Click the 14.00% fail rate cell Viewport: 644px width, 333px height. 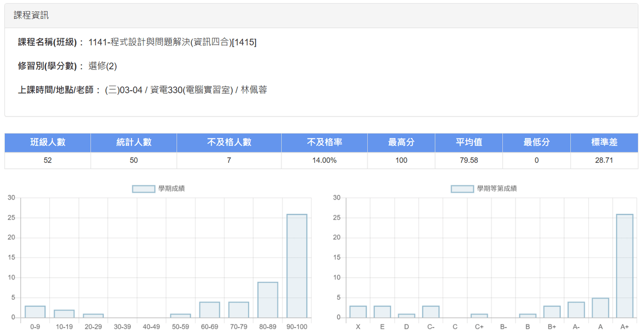coord(325,160)
